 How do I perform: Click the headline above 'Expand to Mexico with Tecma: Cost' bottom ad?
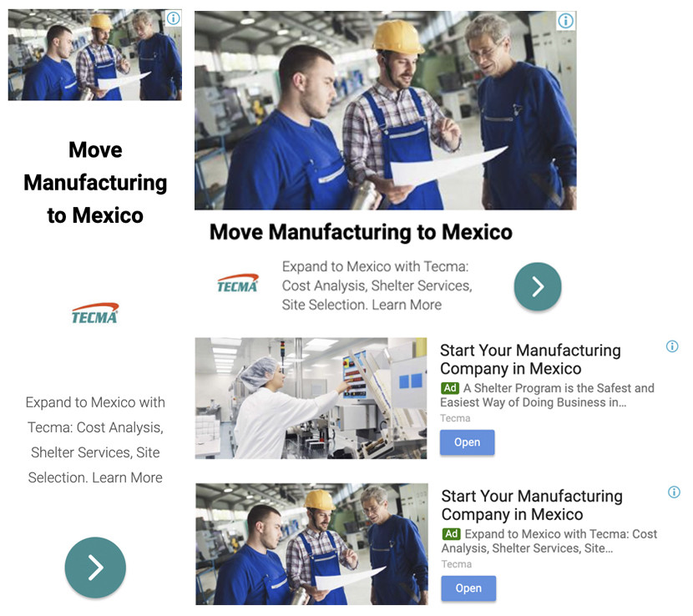coord(532,505)
